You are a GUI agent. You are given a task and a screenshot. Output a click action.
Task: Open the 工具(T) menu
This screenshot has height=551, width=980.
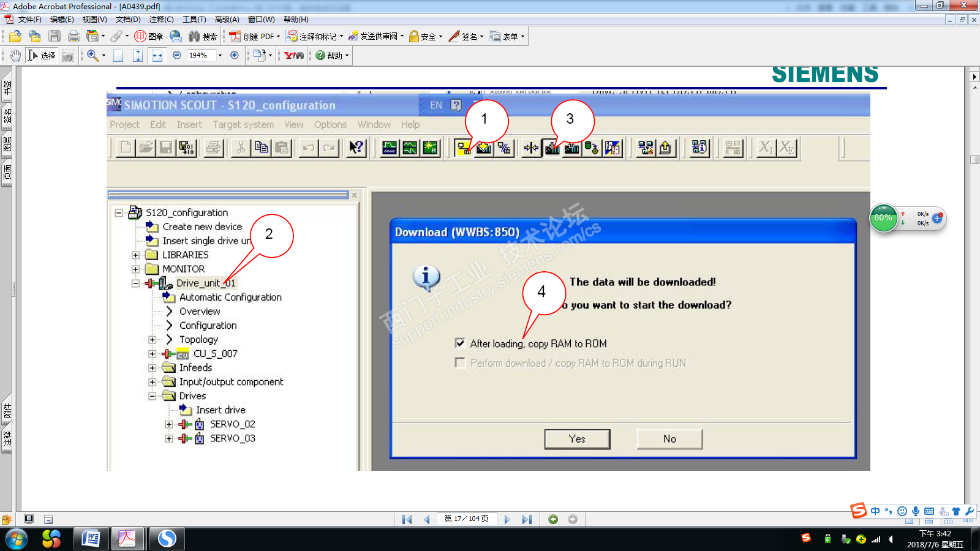coord(194,20)
